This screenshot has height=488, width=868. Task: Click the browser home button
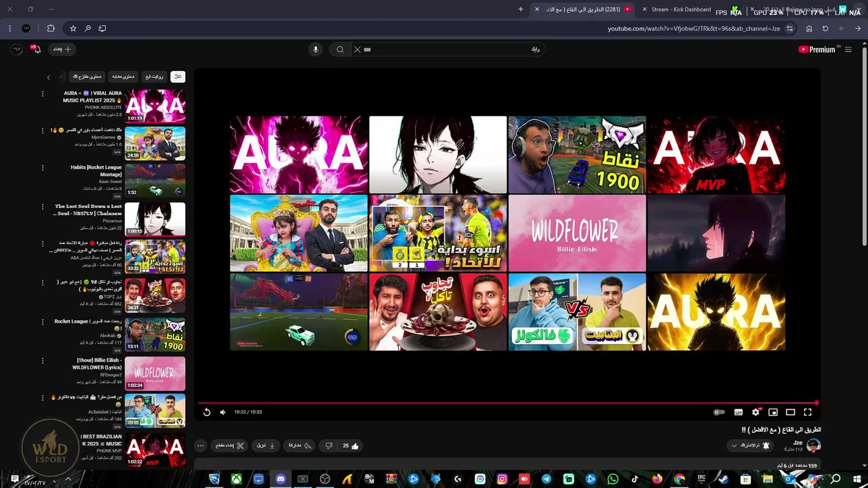[x=809, y=28]
